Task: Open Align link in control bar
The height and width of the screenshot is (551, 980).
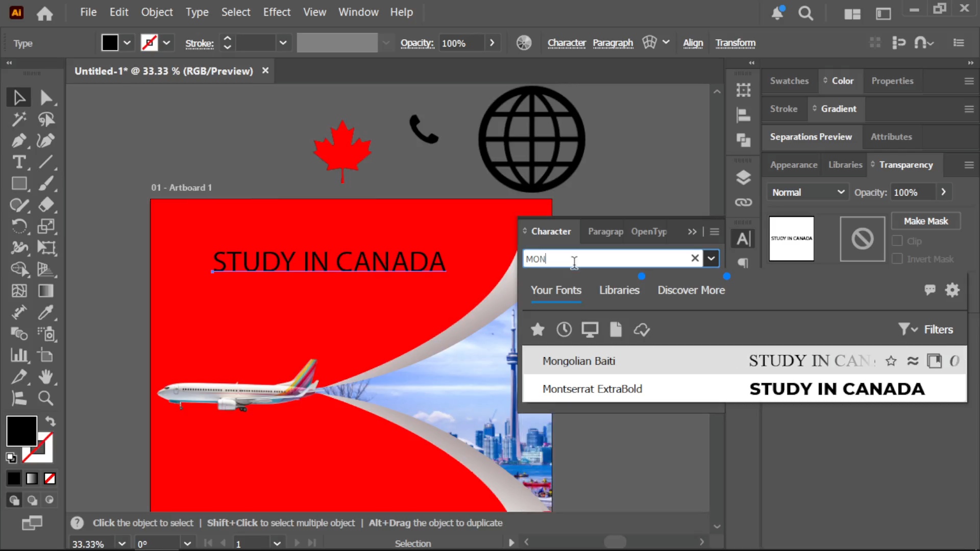Action: pos(693,43)
